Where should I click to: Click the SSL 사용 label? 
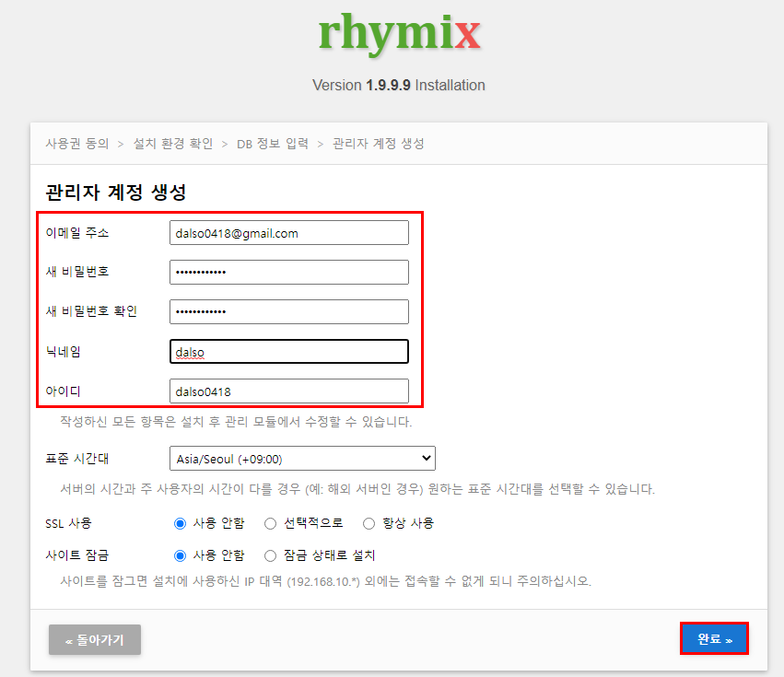(68, 523)
